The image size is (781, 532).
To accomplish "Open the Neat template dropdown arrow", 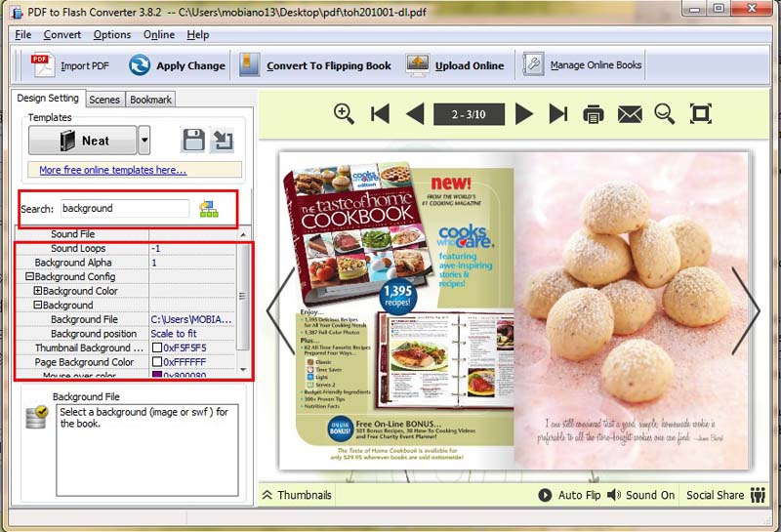I will (x=144, y=140).
